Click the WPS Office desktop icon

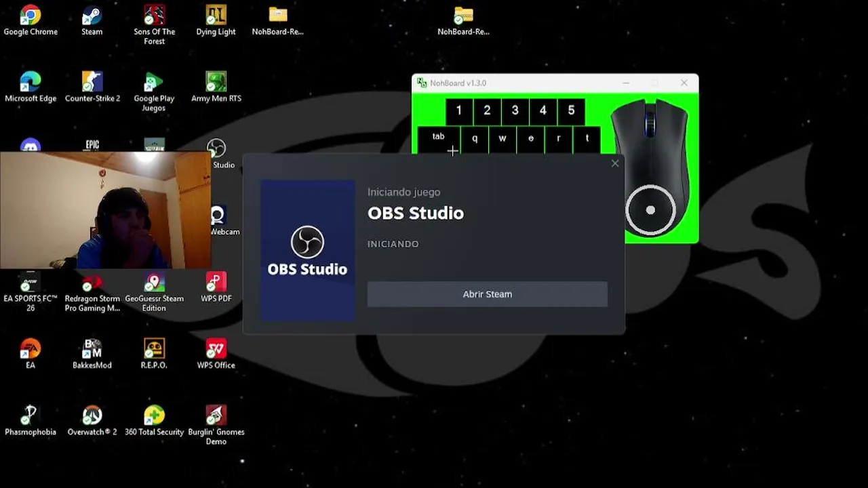tap(216, 354)
